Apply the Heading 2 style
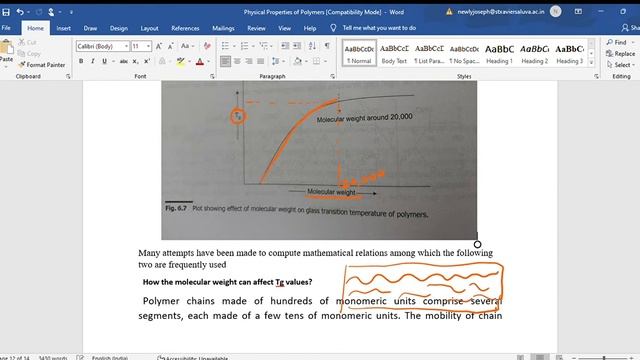The image size is (640, 360). pos(535,53)
